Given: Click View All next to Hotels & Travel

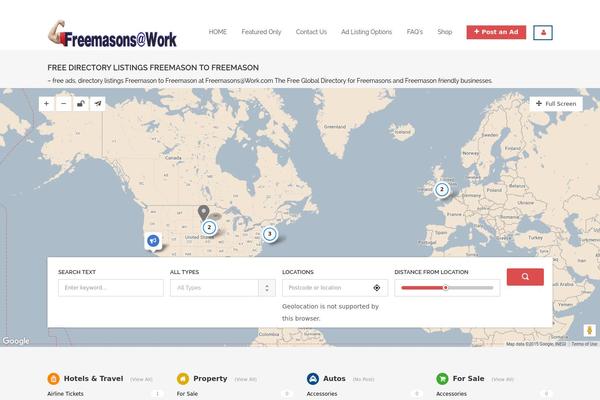Looking at the screenshot, I should [x=141, y=379].
